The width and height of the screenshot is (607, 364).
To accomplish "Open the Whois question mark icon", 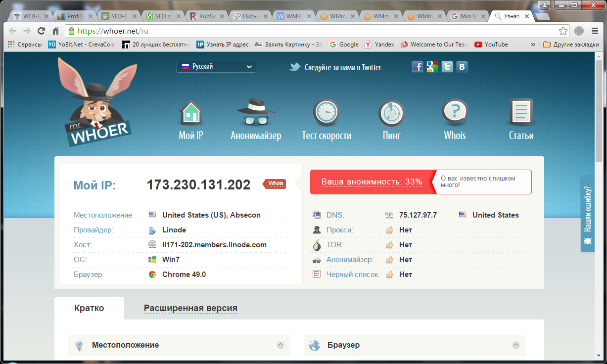I will point(455,112).
